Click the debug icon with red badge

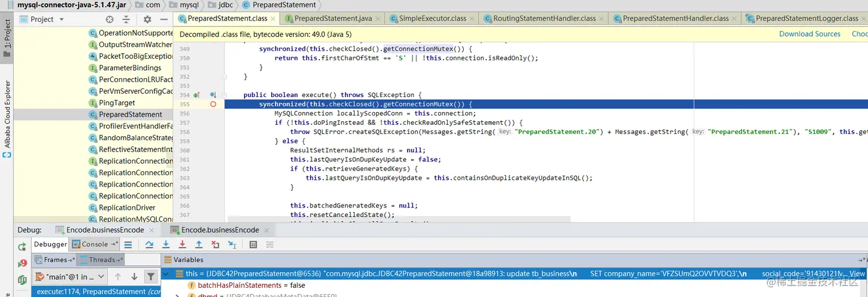(x=22, y=263)
